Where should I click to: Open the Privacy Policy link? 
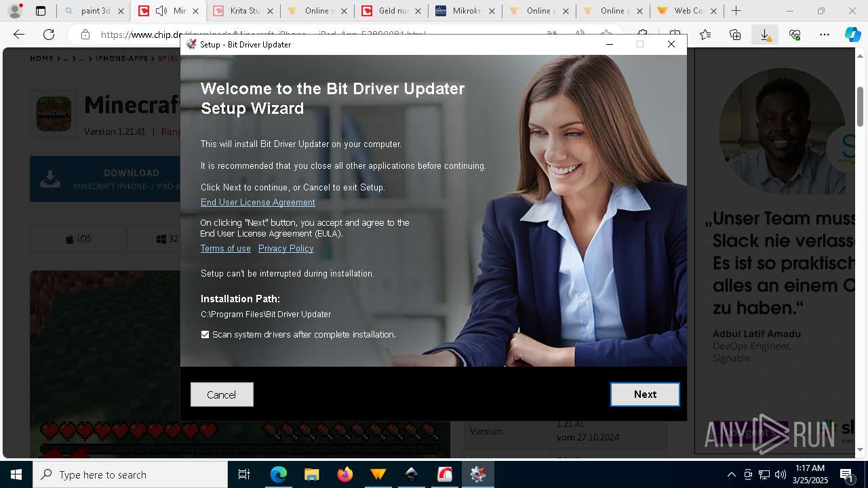[x=286, y=248]
